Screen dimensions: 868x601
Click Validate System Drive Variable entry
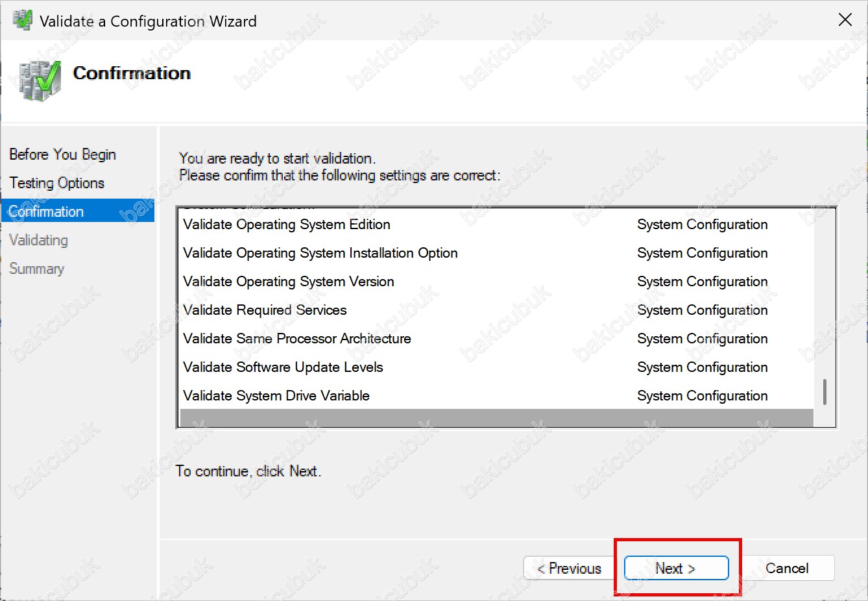click(x=276, y=396)
